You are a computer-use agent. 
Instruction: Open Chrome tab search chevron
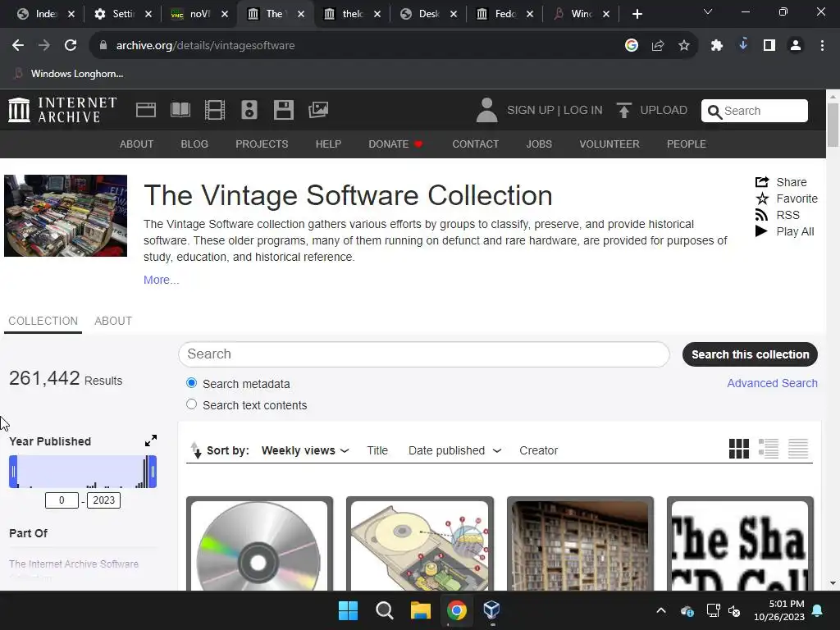pos(708,11)
